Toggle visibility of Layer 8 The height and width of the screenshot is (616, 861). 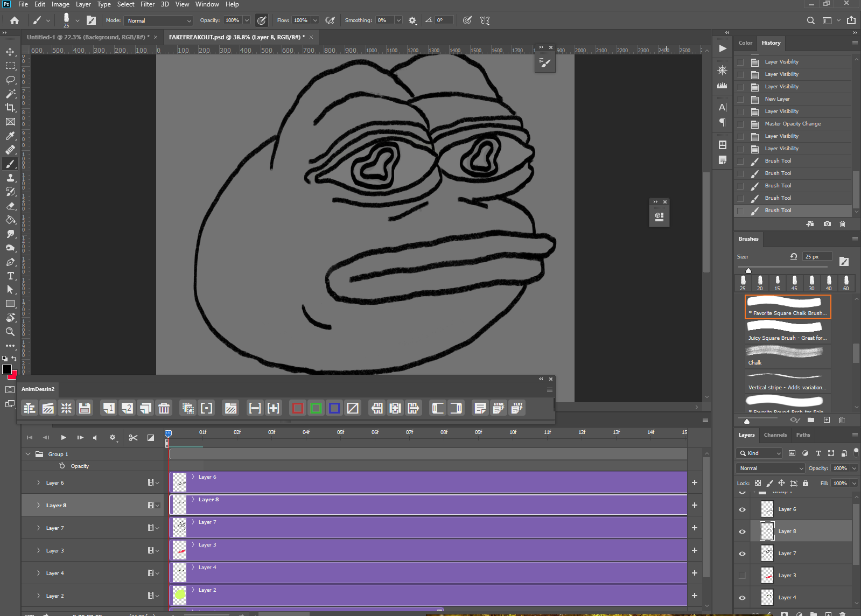click(x=742, y=531)
